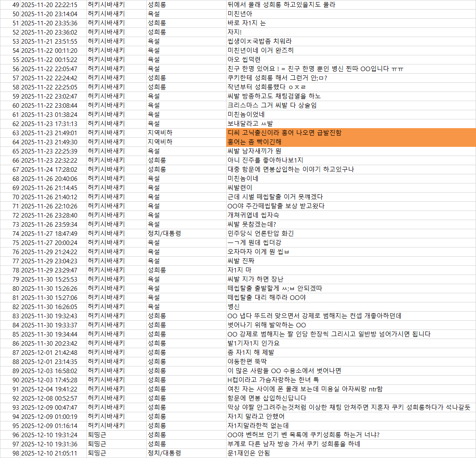
Task: Select timestamp 2025-11-26 23:59:34
Action: coord(53,224)
